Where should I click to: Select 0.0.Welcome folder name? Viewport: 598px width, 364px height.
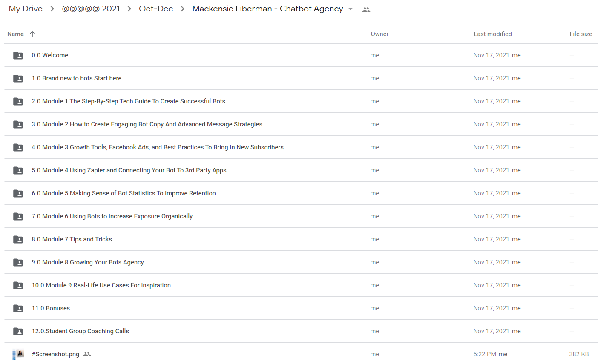click(x=50, y=55)
